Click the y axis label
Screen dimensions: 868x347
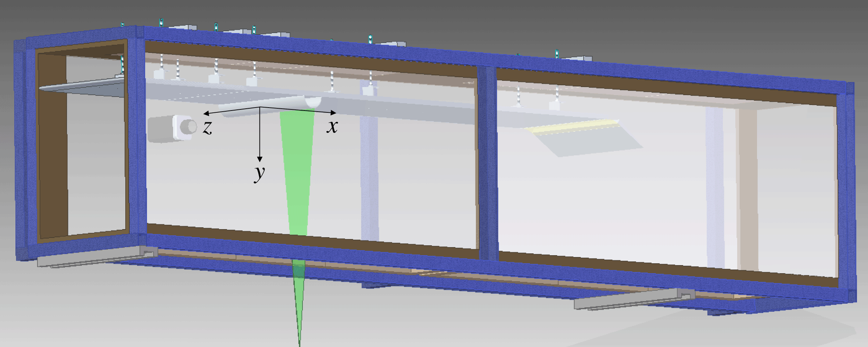tap(259, 172)
